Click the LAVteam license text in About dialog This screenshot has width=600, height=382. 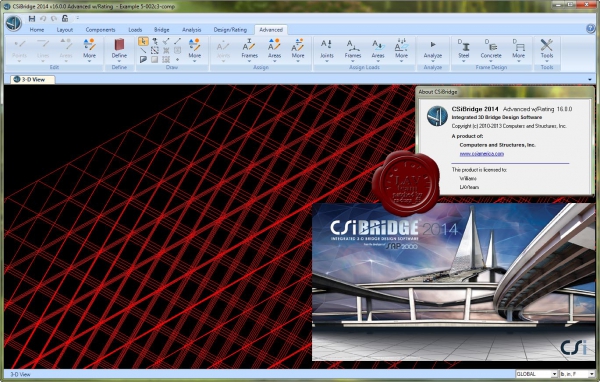469,187
